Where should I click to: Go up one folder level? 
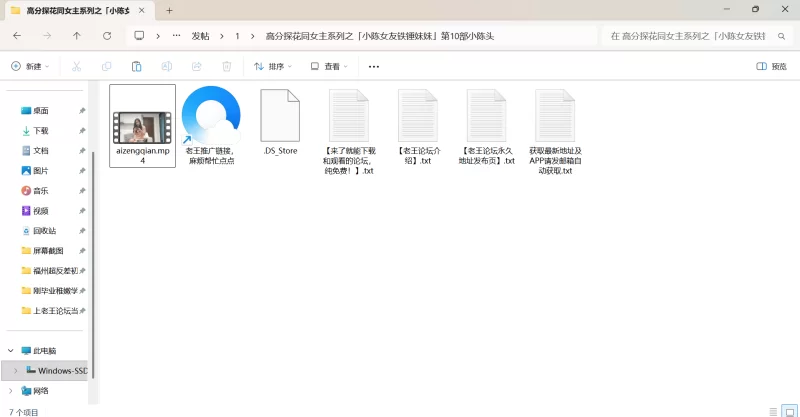coord(77,35)
